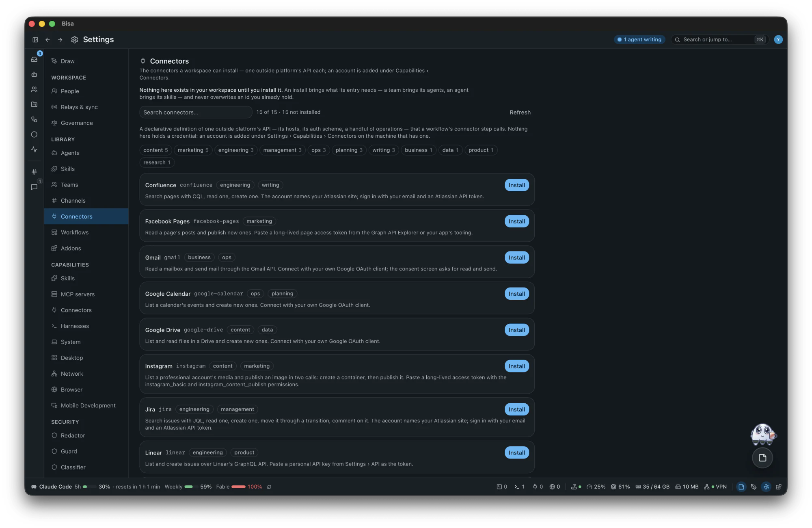Viewport: 812px width, 528px height.
Task: Open the channels hash icon in left rail
Action: [35, 172]
